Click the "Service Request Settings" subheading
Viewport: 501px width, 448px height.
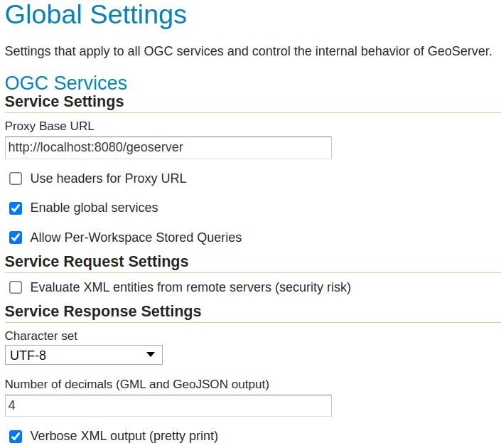(x=97, y=262)
